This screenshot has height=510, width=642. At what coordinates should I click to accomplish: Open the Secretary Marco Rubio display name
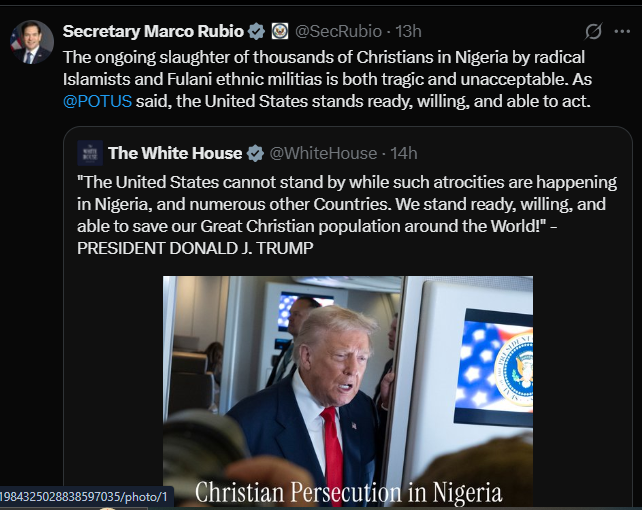pos(154,32)
